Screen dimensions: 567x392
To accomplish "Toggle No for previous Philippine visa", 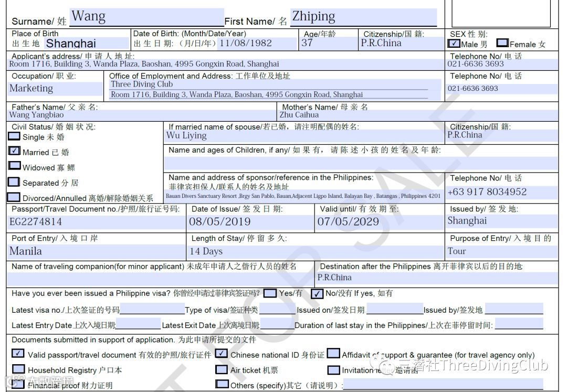I will point(317,294).
